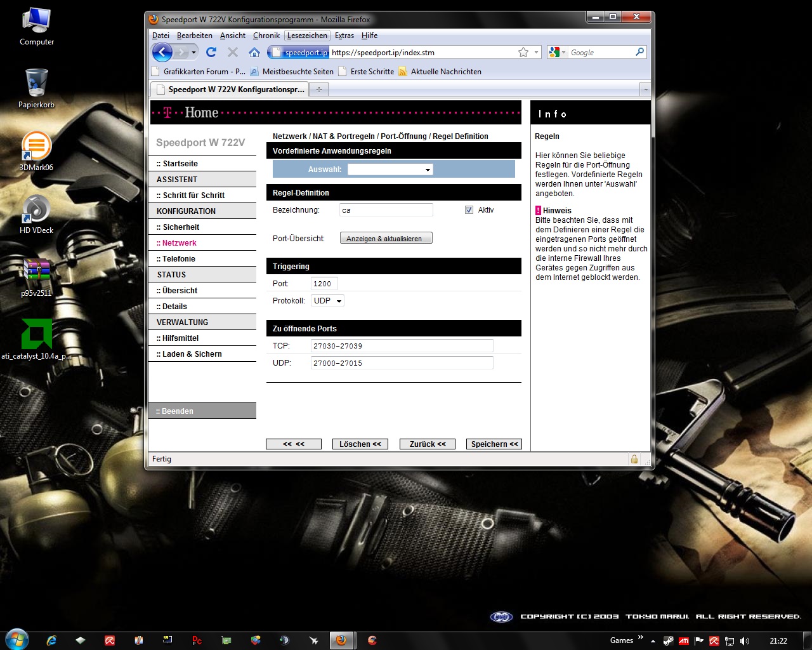812x650 pixels.
Task: Launch the HD VDeck desktop shortcut
Action: tap(36, 214)
